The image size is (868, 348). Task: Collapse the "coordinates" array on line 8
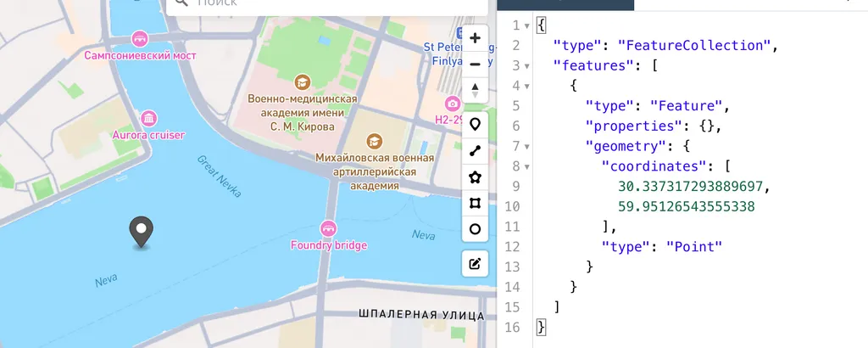click(x=527, y=166)
